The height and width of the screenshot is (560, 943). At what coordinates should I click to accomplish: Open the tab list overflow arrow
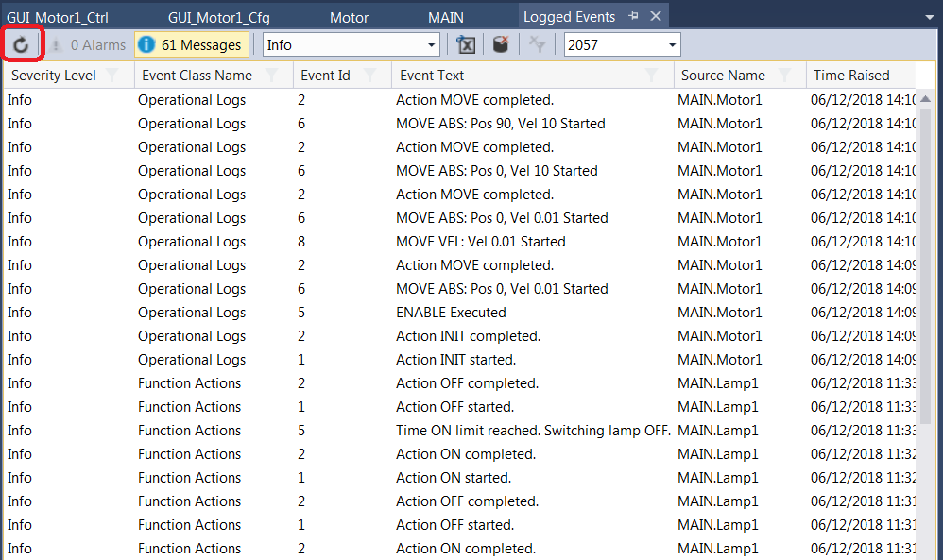(x=929, y=18)
